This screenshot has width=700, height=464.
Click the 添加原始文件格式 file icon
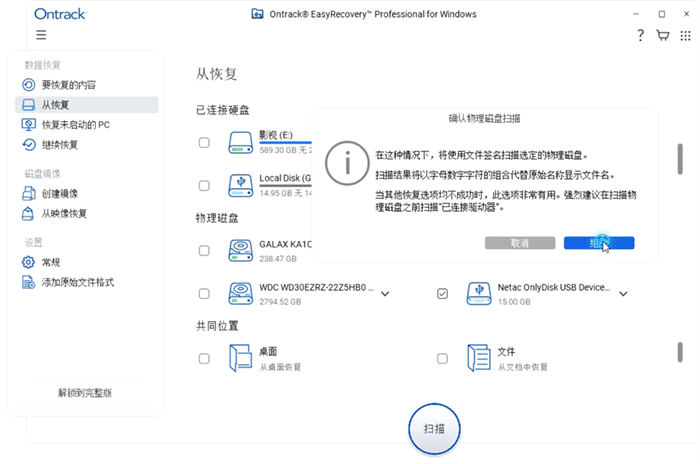[x=29, y=282]
